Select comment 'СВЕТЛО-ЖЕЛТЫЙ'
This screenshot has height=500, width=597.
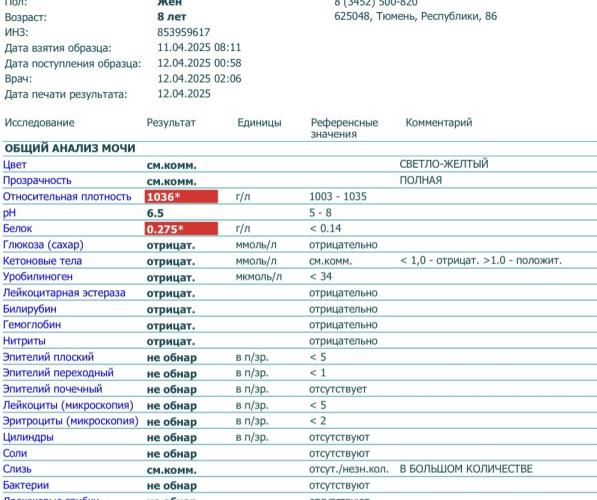click(444, 164)
